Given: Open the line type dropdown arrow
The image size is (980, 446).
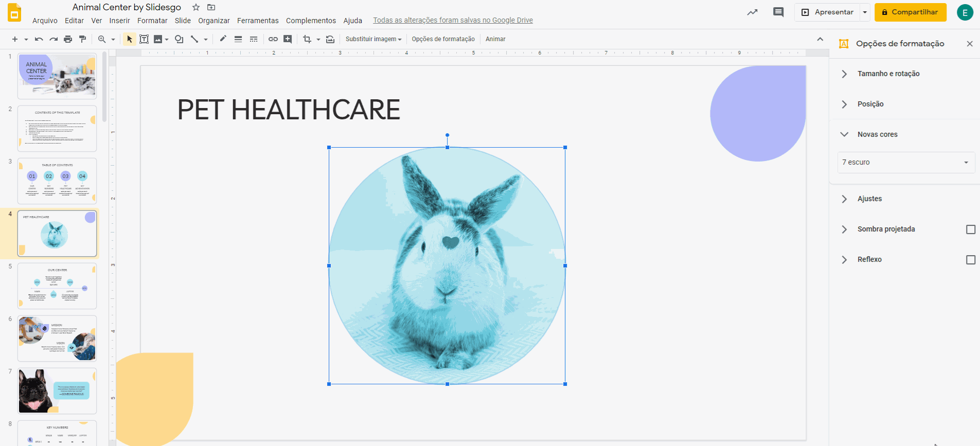Looking at the screenshot, I should tap(206, 39).
